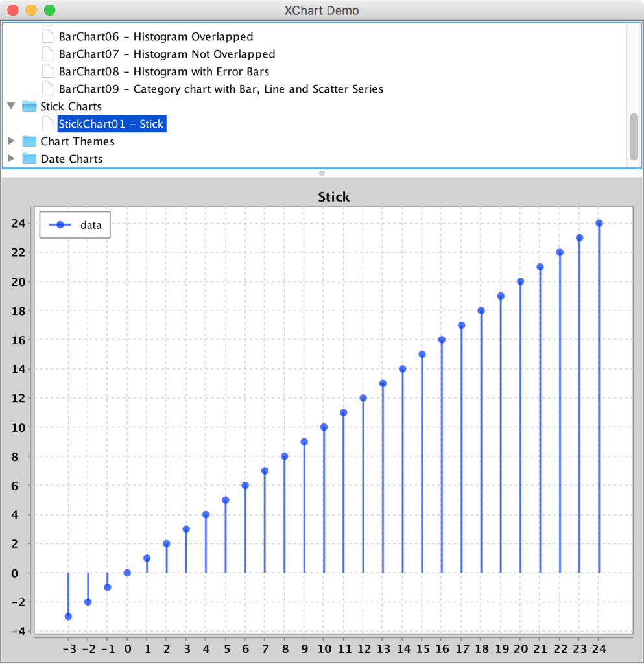
Task: Click the document icon beside StickChart01
Action: (47, 123)
